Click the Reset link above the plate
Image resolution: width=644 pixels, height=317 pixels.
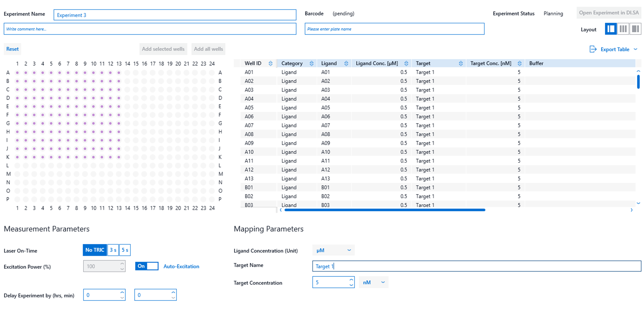[x=12, y=49]
